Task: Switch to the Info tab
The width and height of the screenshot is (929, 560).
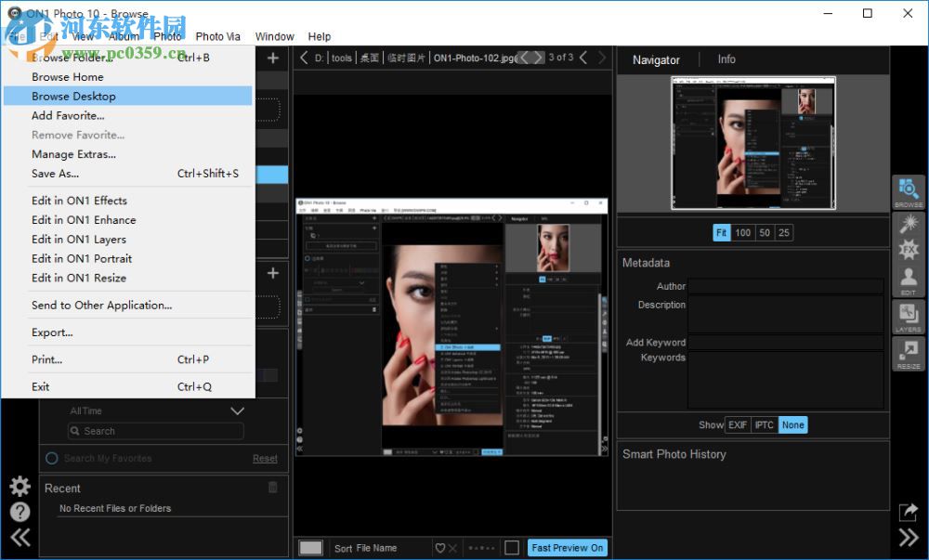Action: 726,59
